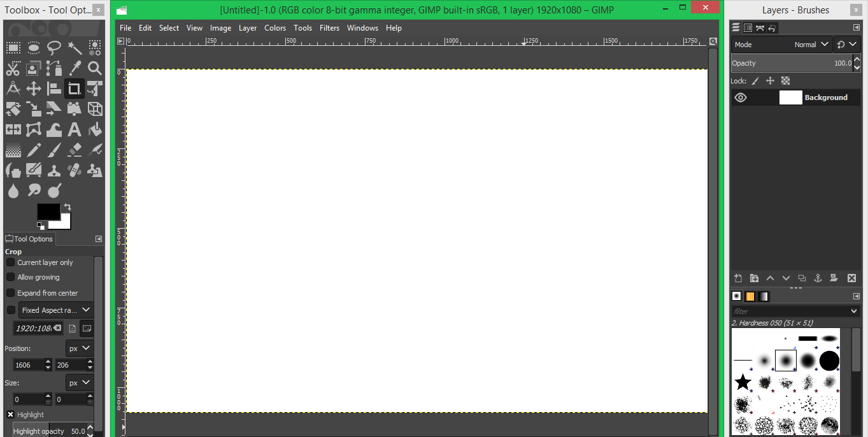Viewport: 868px width, 437px height.
Task: Choose the Measure compass tool
Action: coord(13,89)
